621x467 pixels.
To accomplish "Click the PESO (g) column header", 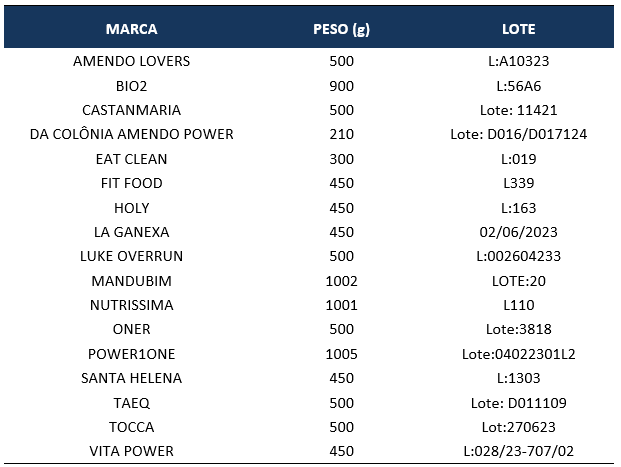I will click(x=341, y=29).
